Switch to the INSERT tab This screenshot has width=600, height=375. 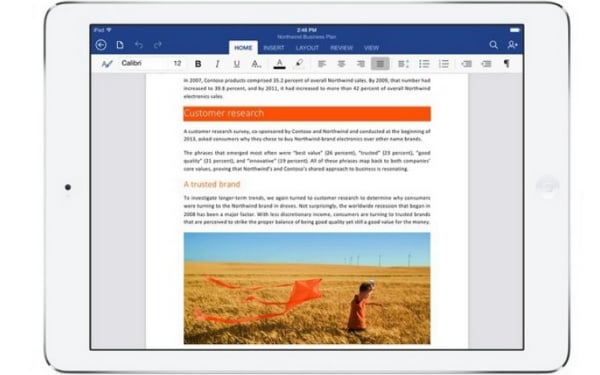(x=274, y=48)
